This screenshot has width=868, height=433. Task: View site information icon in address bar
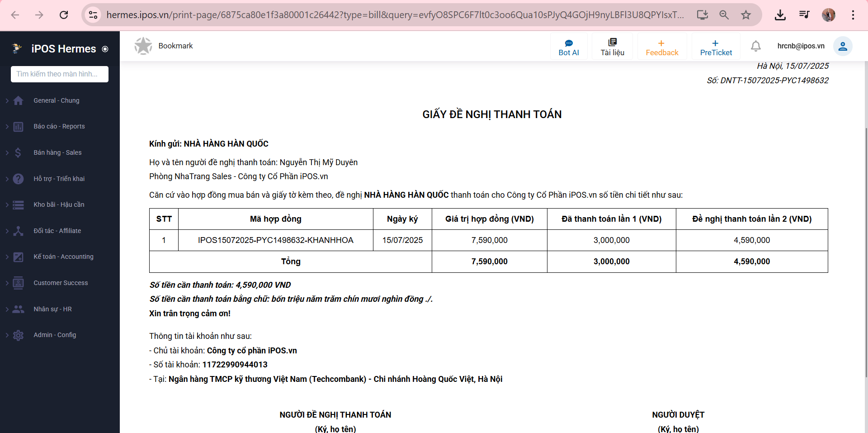point(93,15)
